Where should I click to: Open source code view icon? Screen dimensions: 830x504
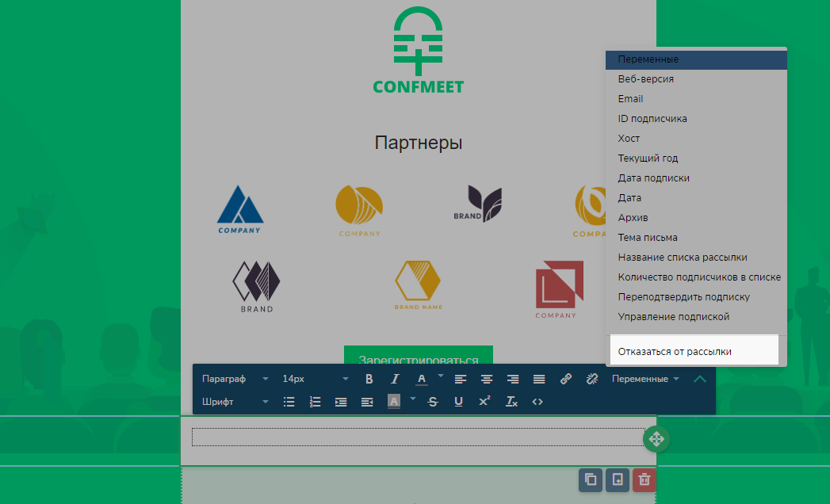[537, 402]
